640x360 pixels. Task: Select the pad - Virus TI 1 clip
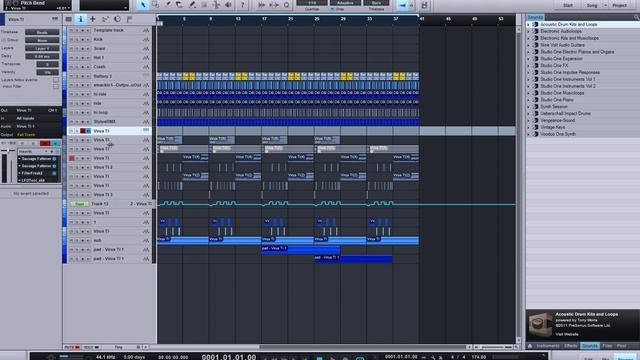(x=300, y=249)
